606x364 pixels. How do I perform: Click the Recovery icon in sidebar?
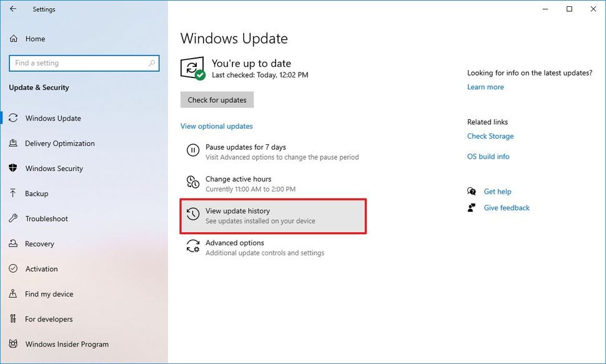(x=13, y=243)
